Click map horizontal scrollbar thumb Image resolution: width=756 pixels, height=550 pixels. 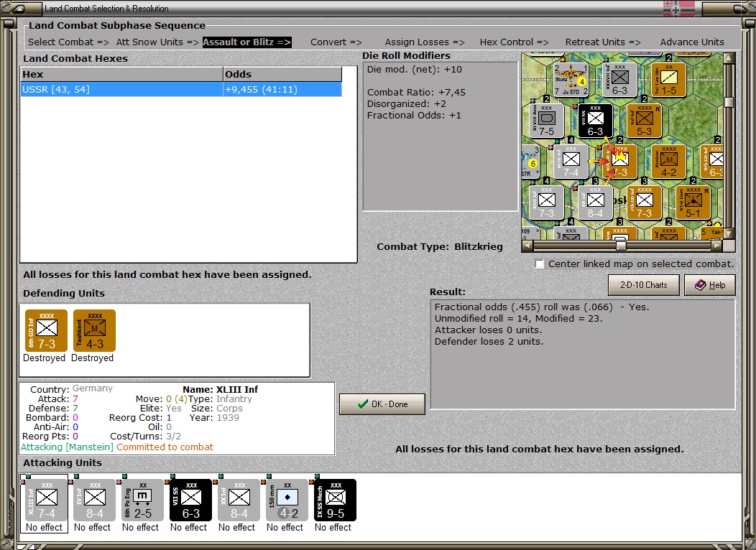[621, 246]
